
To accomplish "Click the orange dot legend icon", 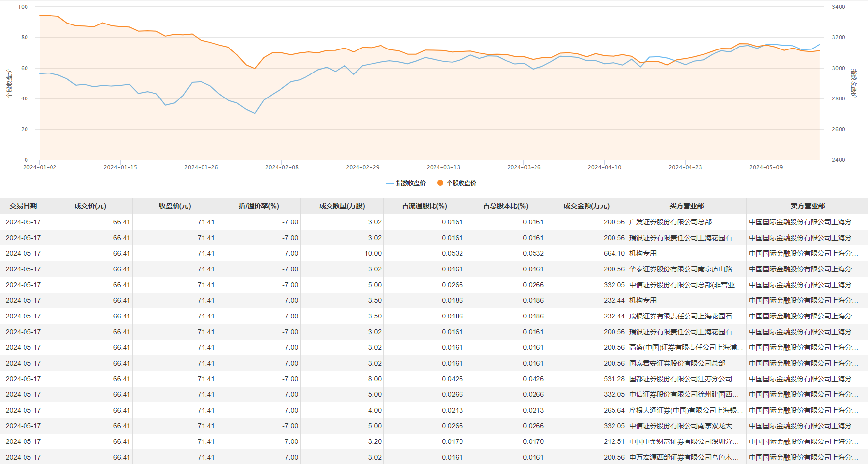I will pyautogui.click(x=440, y=183).
